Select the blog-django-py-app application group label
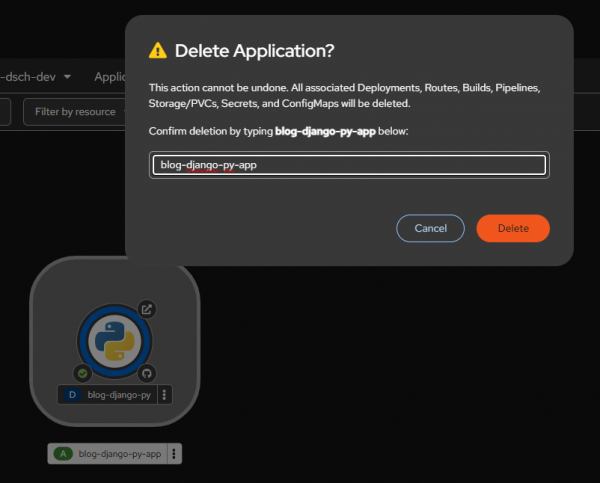The image size is (600, 483). tap(119, 454)
